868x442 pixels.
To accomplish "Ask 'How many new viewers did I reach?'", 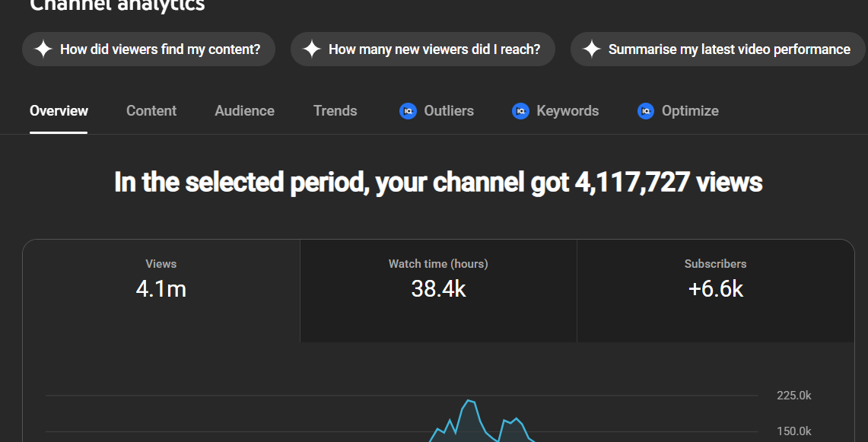I will tap(423, 49).
